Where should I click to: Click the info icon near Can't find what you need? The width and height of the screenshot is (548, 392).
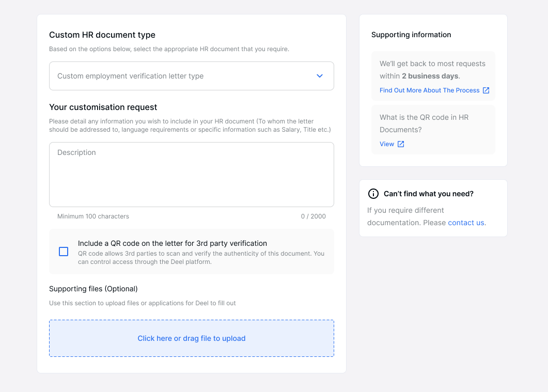coord(373,194)
